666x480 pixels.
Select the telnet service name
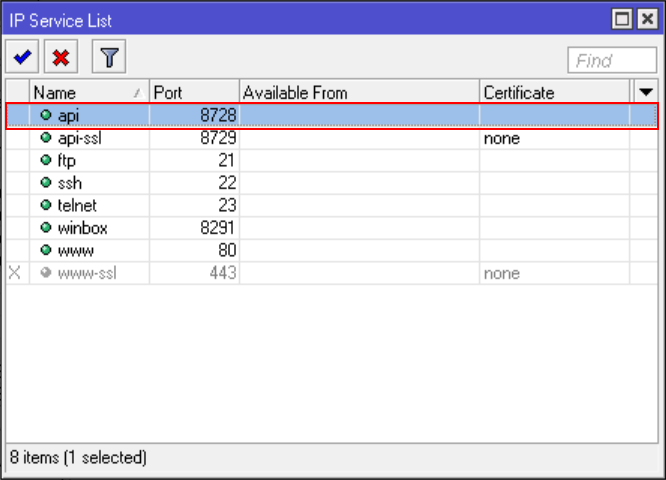77,206
